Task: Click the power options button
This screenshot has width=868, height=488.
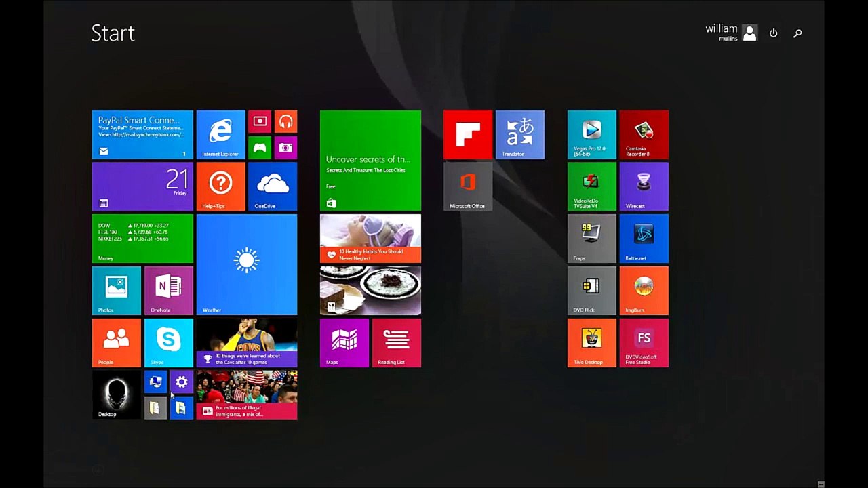Action: coord(773,33)
